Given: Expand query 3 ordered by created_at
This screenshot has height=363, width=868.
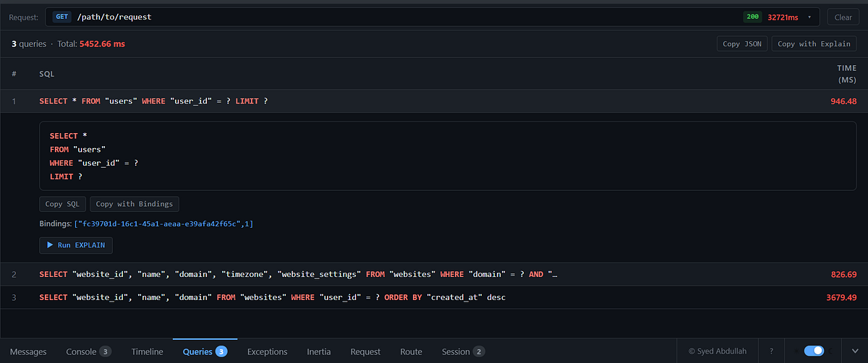Looking at the screenshot, I should pos(434,297).
